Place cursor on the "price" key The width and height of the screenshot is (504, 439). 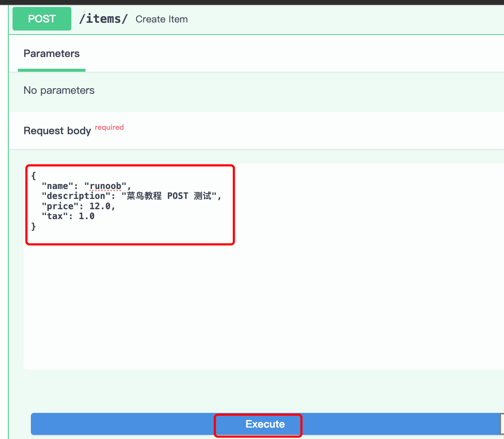tap(60, 206)
